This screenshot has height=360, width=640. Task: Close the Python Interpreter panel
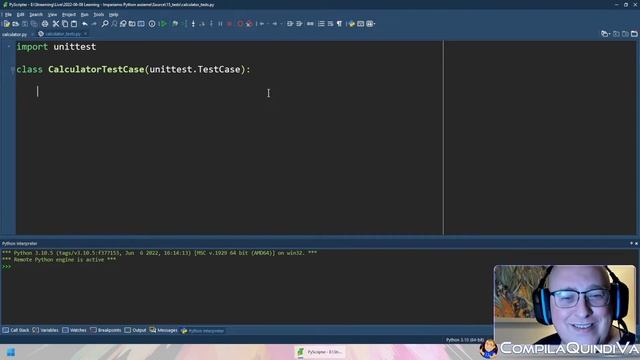point(636,243)
